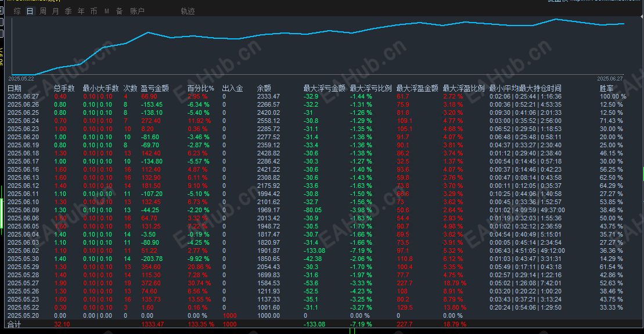Image resolution: width=644 pixels, height=334 pixels.
Task: Select the 2025.06.24 date cell
Action: pos(23,121)
